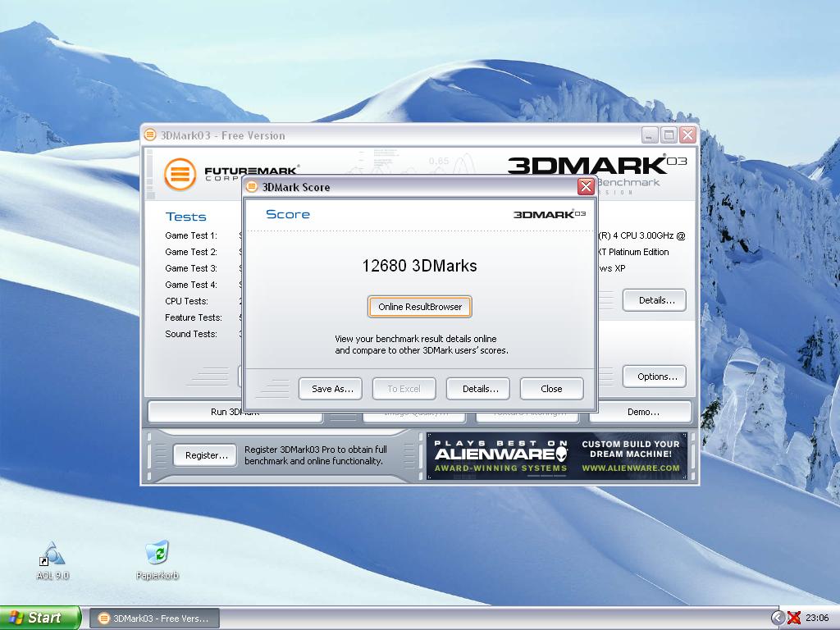The width and height of the screenshot is (840, 630).
Task: Expand hidden tray icons arrow
Action: (x=778, y=619)
